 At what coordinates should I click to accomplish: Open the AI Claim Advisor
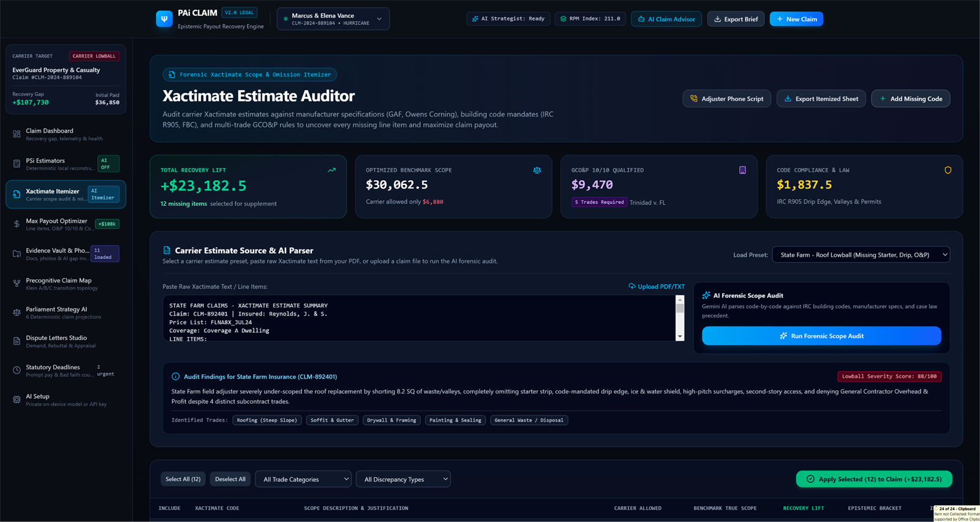click(x=666, y=19)
